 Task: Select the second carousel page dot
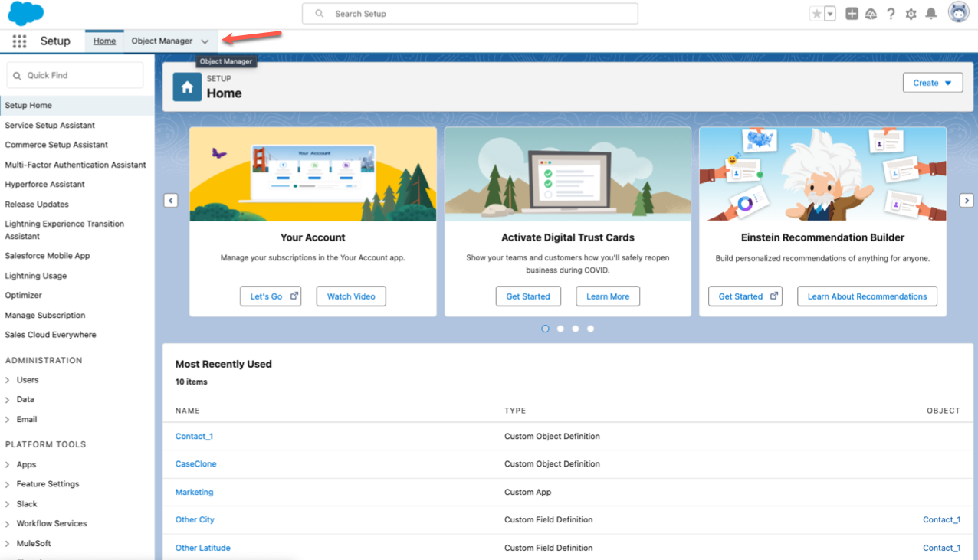tap(560, 329)
